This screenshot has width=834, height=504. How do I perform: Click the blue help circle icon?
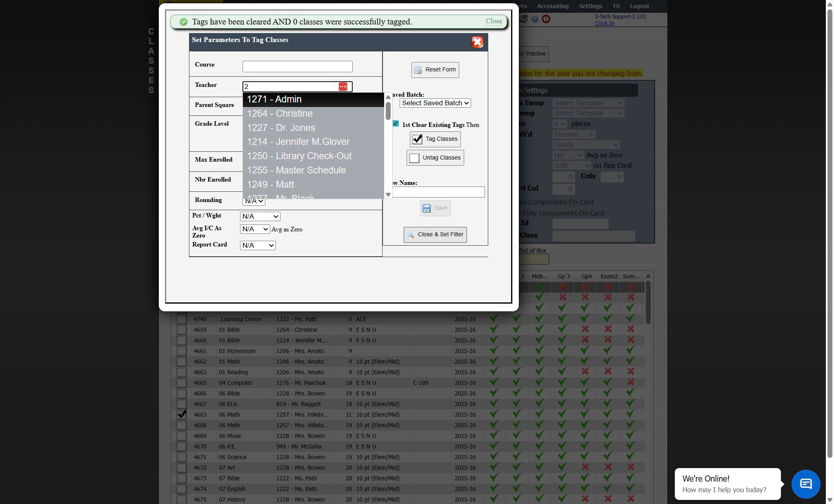(x=535, y=19)
